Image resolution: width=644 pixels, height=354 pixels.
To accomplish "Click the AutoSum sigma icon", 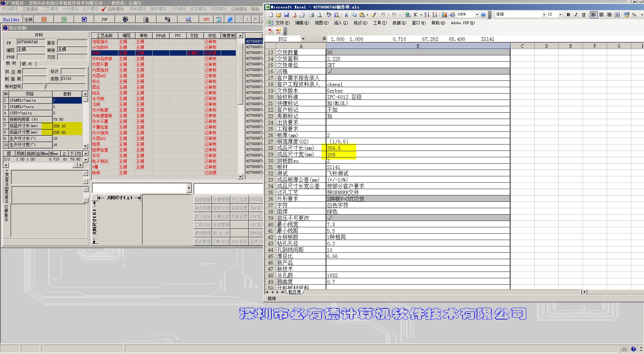I will point(416,15).
